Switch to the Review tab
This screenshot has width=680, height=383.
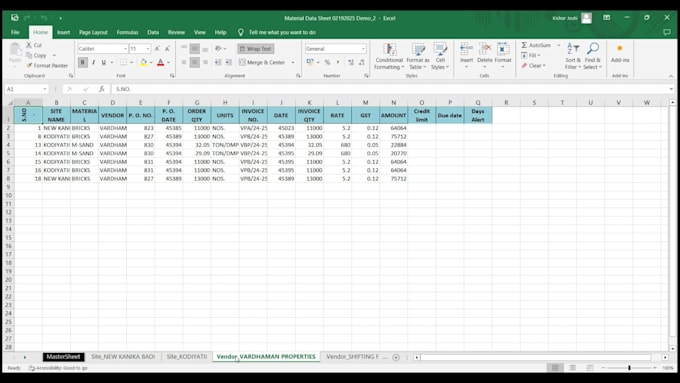tap(176, 32)
